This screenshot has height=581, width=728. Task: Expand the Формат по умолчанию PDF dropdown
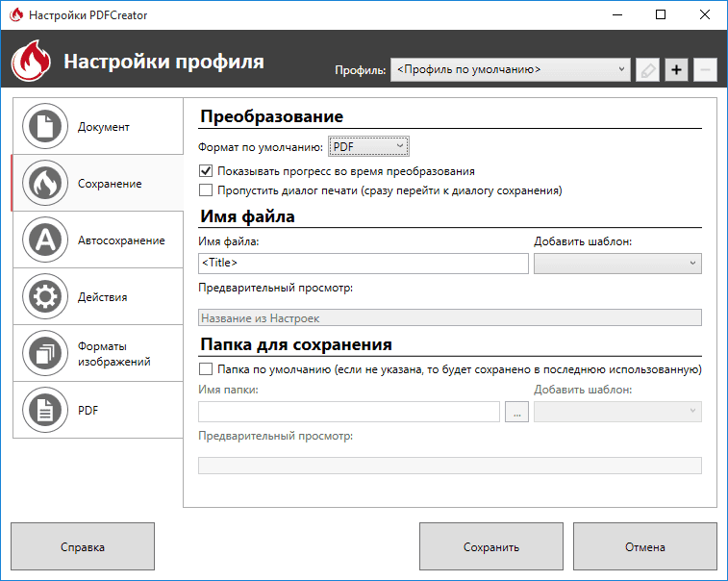[369, 146]
